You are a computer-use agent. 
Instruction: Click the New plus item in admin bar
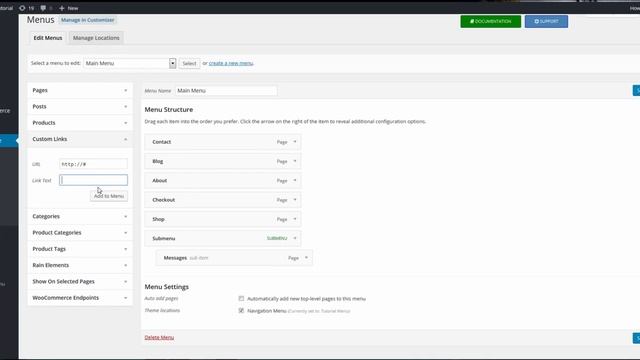click(x=68, y=8)
